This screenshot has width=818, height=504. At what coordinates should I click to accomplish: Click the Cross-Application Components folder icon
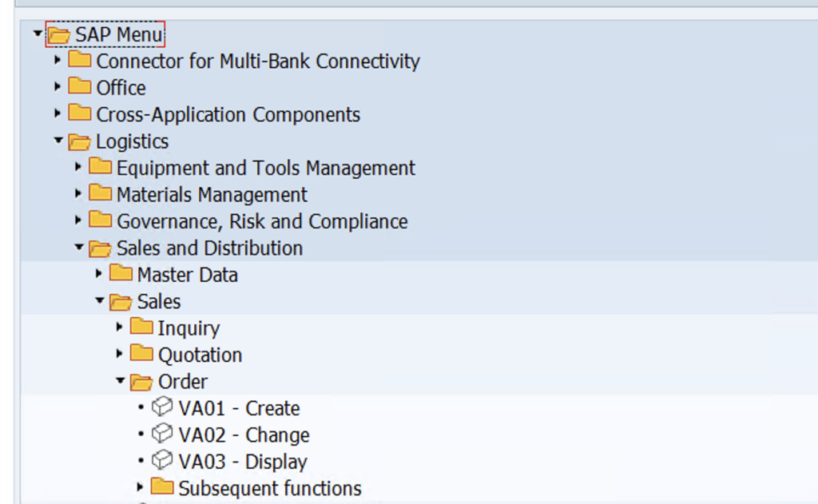tap(79, 112)
